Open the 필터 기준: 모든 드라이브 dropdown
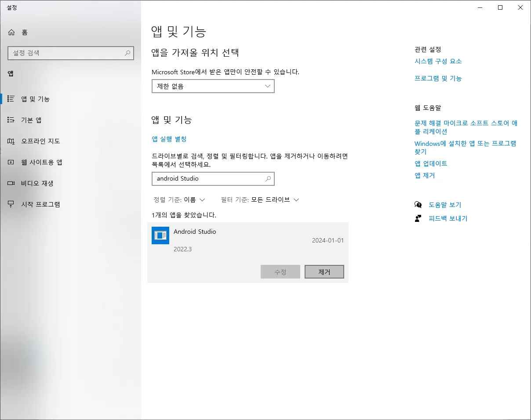This screenshot has height=420, width=531. point(260,199)
